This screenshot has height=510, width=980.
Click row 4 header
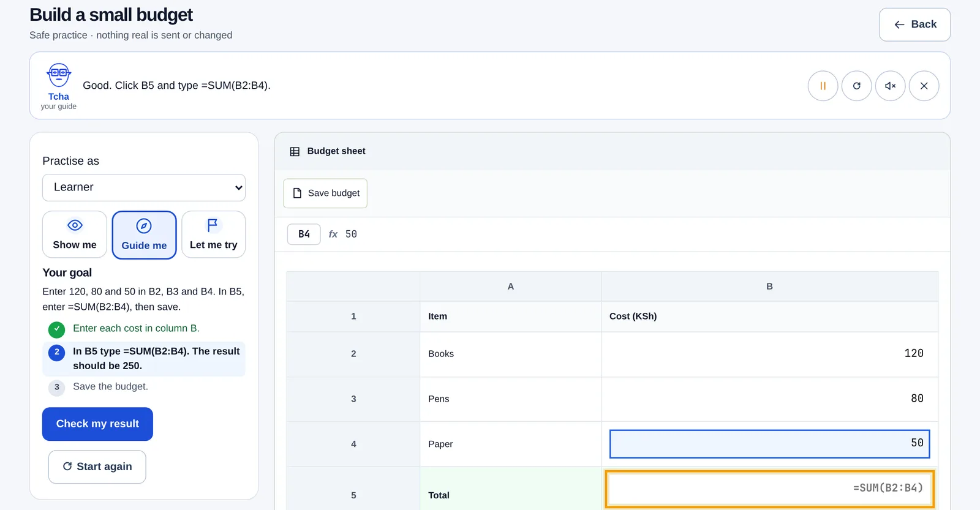click(x=353, y=444)
